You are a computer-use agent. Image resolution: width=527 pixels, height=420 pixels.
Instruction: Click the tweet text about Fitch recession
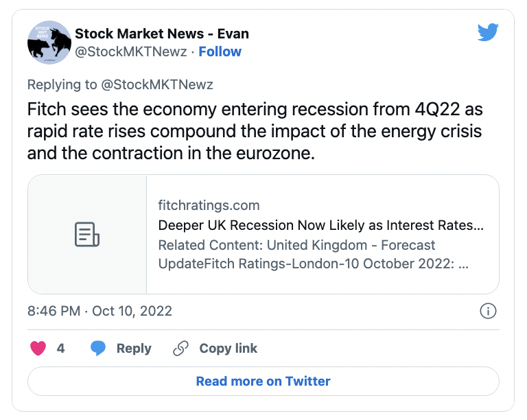click(x=254, y=131)
